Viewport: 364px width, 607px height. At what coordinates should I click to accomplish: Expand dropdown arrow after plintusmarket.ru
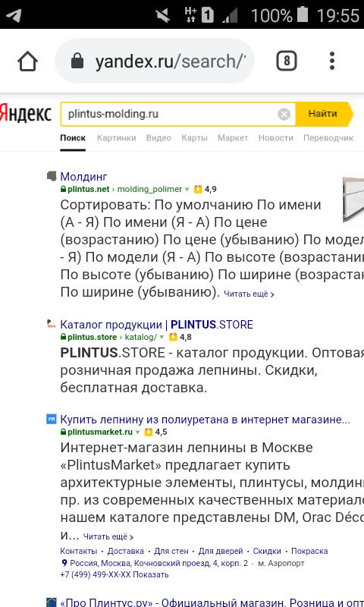pos(137,432)
